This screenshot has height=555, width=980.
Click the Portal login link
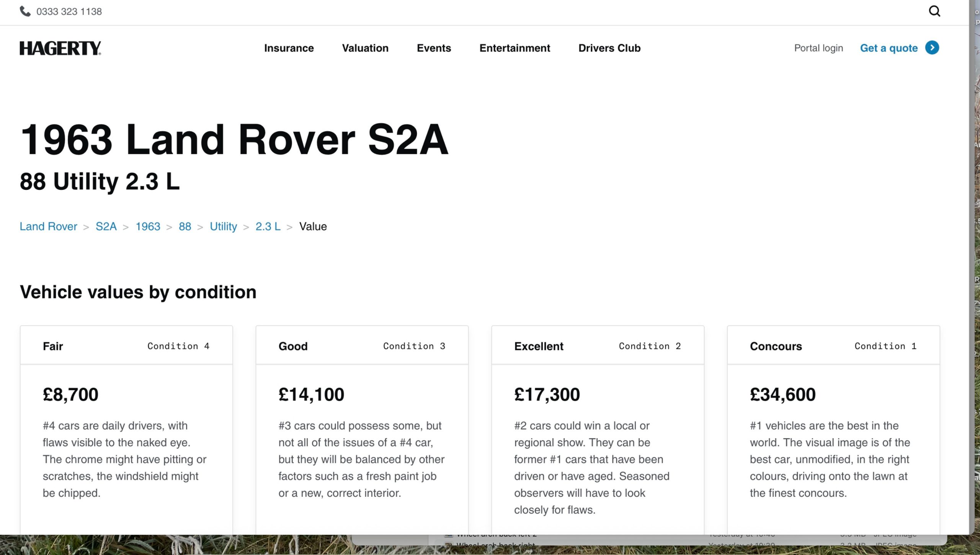818,48
